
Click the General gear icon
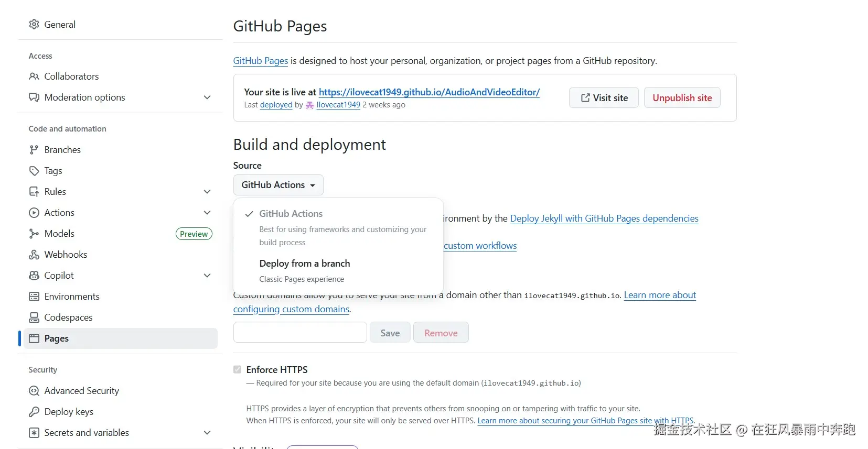click(x=34, y=24)
